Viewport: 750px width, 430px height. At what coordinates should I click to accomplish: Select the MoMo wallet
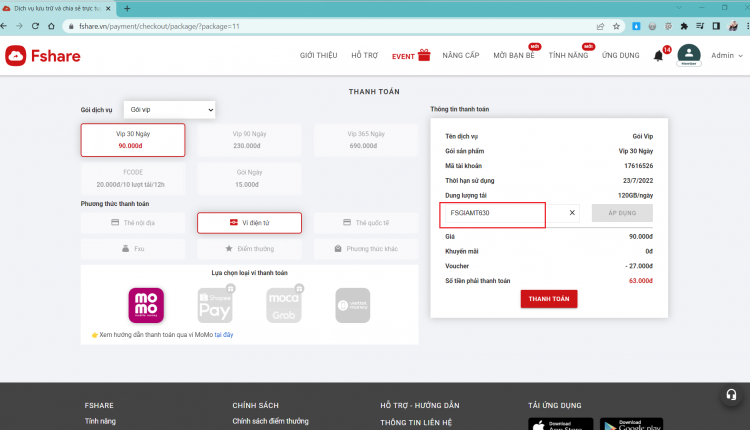tap(146, 305)
